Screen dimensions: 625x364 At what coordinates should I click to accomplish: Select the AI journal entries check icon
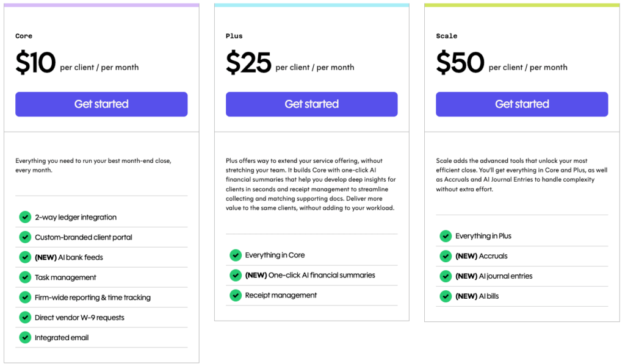(446, 276)
